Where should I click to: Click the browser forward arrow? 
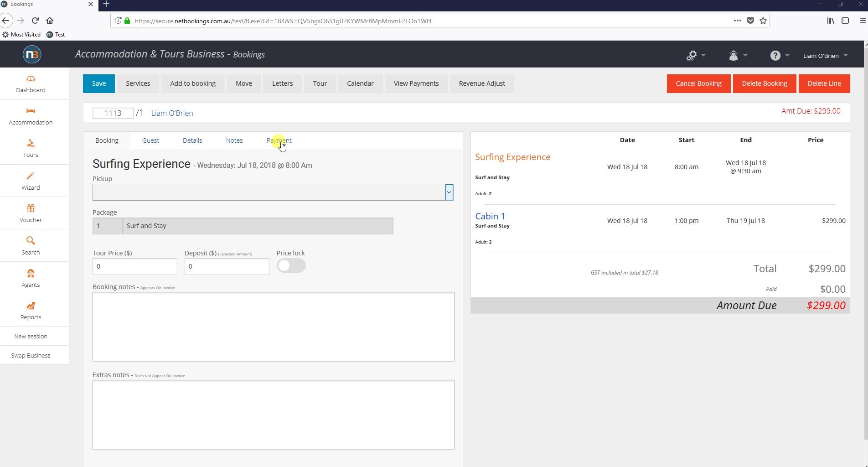tap(21, 21)
